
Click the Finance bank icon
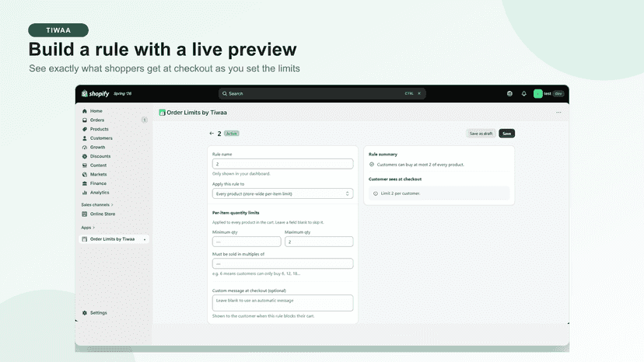click(85, 183)
